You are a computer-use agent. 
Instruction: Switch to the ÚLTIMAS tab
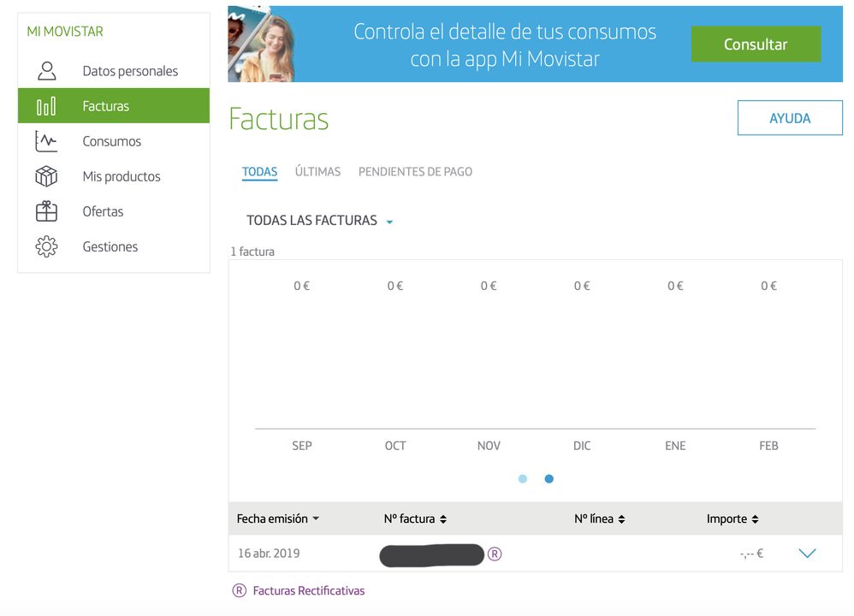317,172
